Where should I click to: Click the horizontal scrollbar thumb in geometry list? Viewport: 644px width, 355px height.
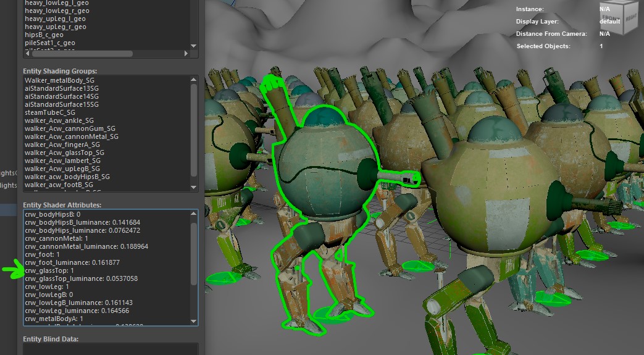point(82,54)
